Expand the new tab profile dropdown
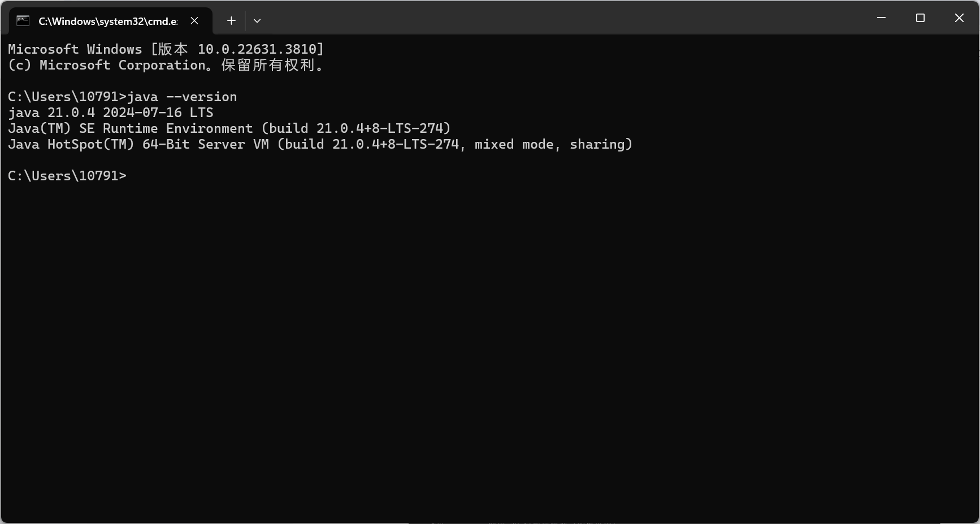 [257, 21]
